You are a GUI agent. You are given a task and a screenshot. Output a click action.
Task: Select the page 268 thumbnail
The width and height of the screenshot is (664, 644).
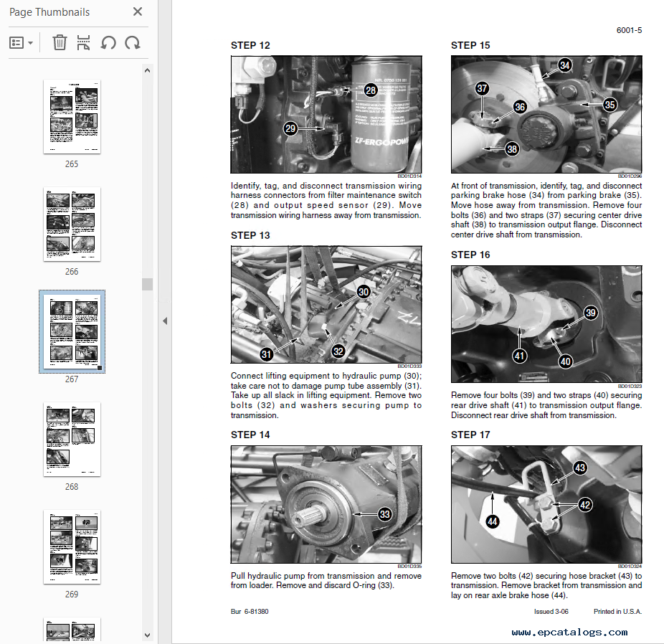pyautogui.click(x=72, y=439)
